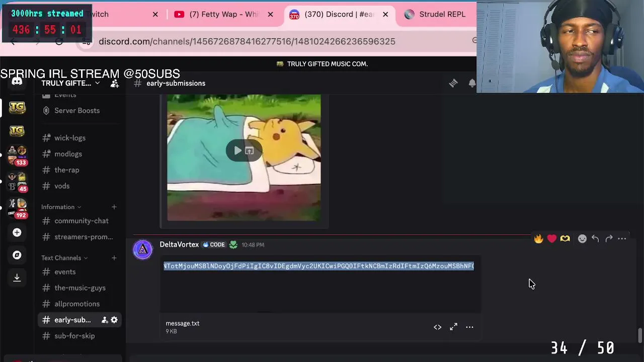This screenshot has width=644, height=362.
Task: Open server folder with 133 notifications
Action: pos(17,156)
